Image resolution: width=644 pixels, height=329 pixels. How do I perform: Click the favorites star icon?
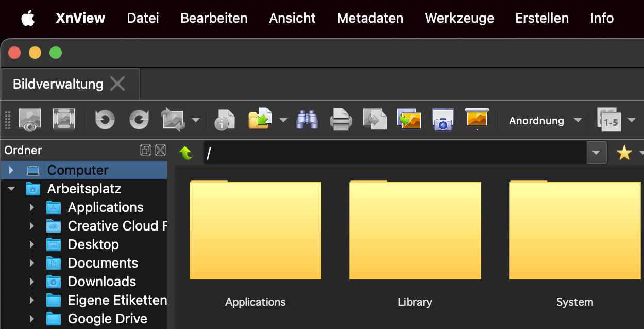click(x=624, y=153)
